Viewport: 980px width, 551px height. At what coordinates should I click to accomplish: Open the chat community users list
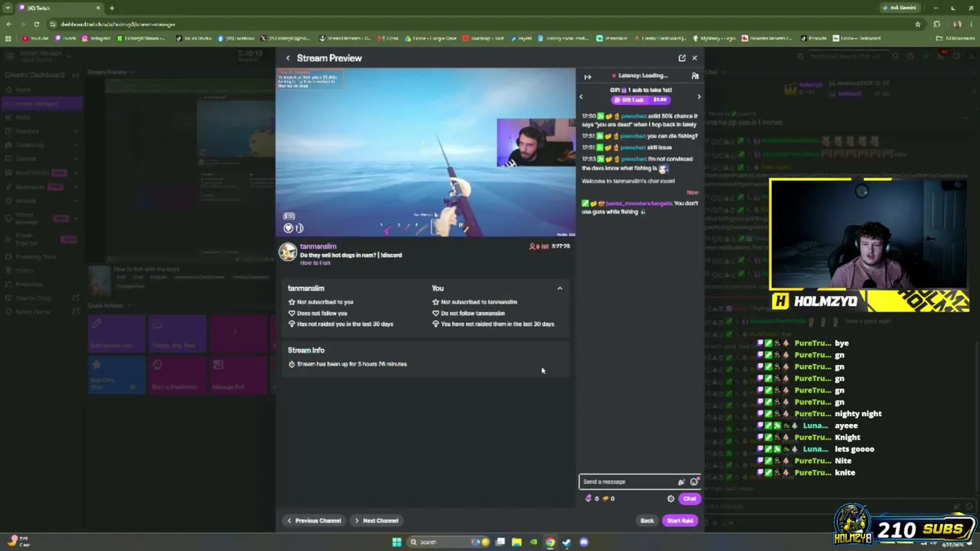tap(695, 76)
